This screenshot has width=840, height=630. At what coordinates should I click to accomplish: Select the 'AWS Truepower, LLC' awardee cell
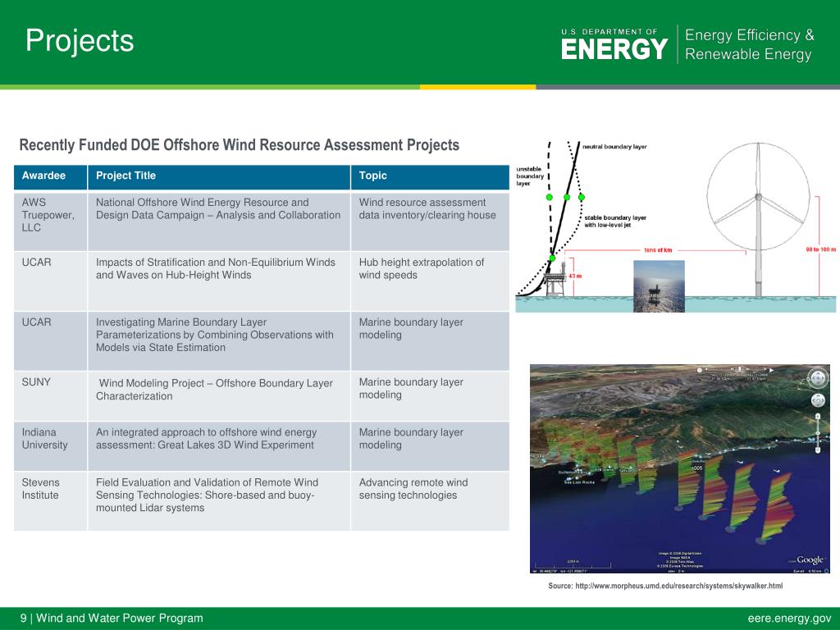[50, 221]
